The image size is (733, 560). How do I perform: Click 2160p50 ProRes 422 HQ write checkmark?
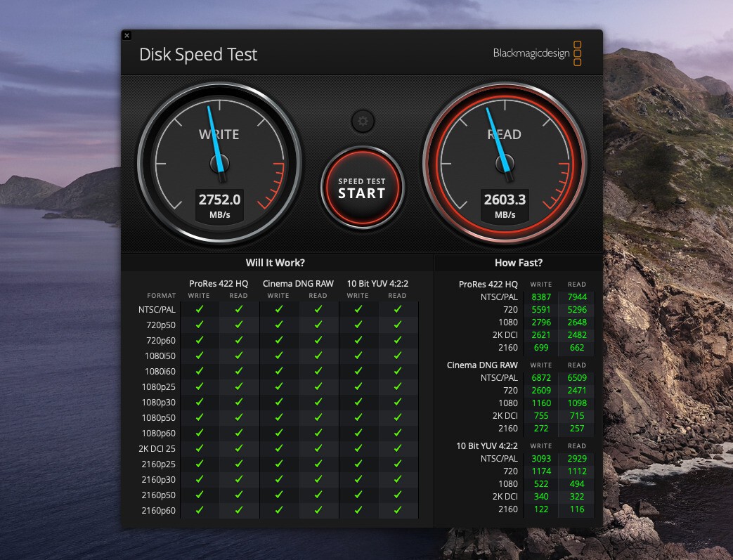200,494
